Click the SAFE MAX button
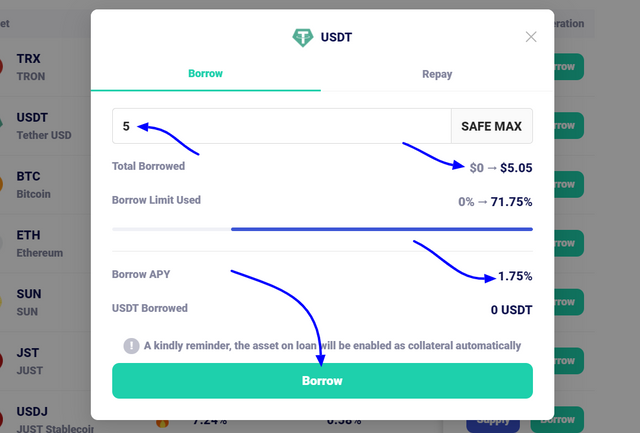640x433 pixels. tap(491, 126)
